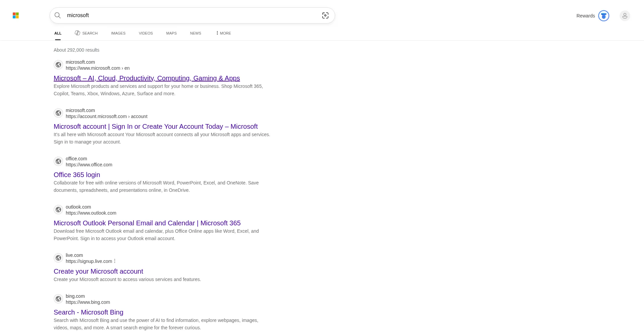644x333 pixels.
Task: Switch to the SEARCH tab
Action: [x=86, y=33]
